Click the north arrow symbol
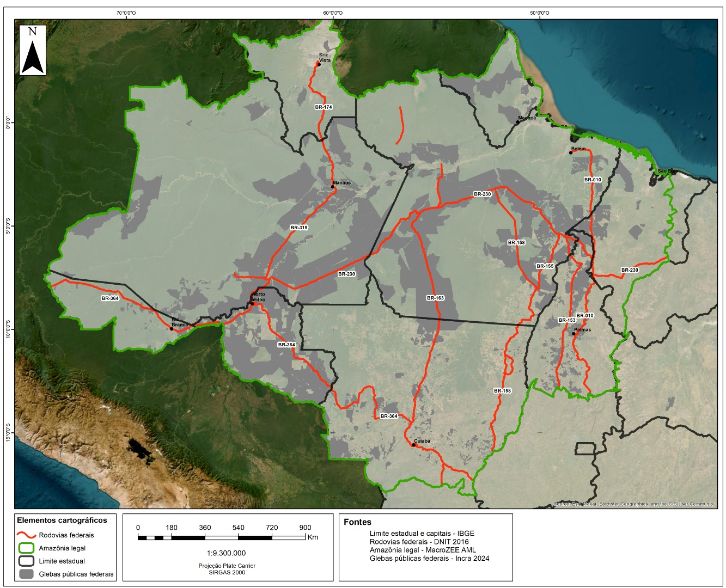The image size is (726, 588). tap(32, 50)
